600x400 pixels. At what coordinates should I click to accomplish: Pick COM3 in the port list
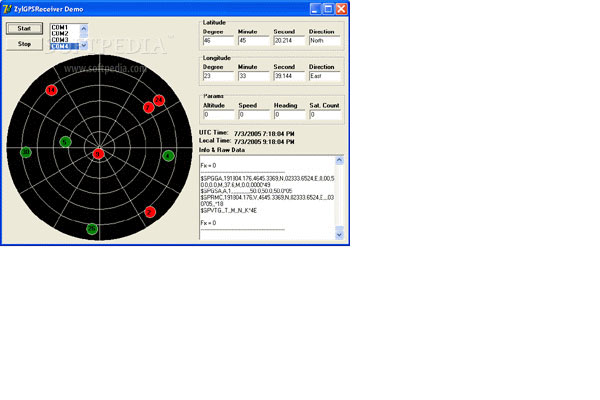click(x=61, y=40)
